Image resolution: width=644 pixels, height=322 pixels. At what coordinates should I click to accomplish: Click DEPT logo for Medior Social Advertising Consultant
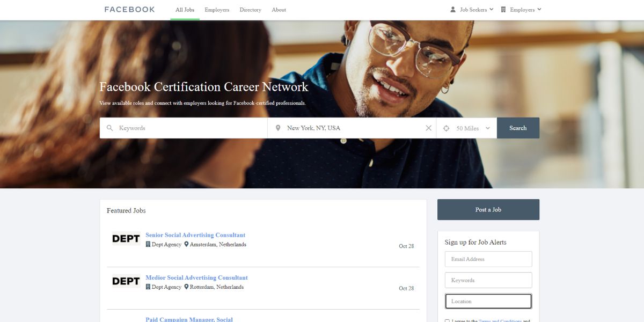coord(126,281)
